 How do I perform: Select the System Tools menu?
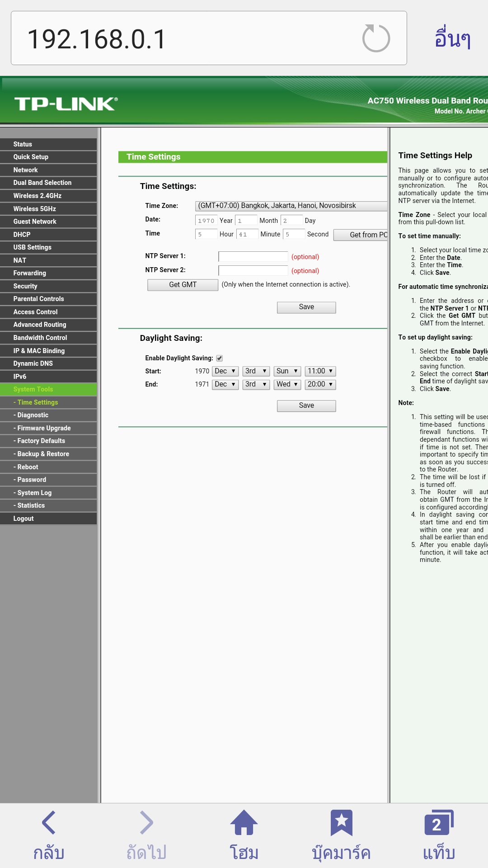coord(48,389)
